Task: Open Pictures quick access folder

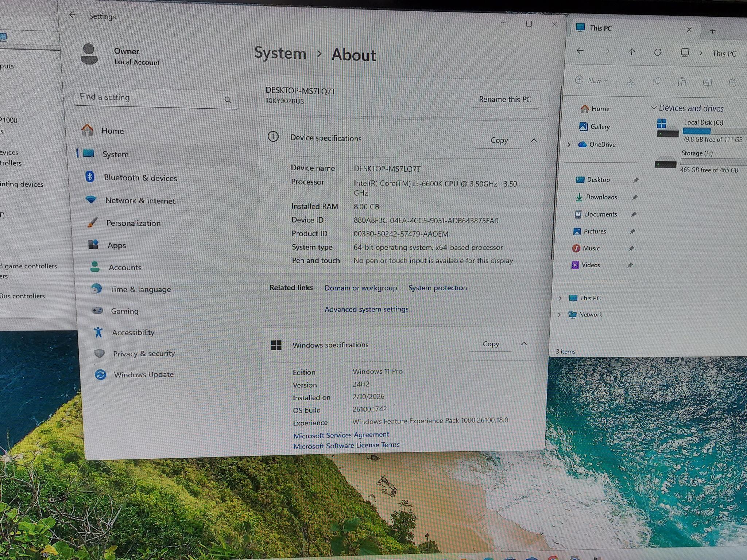Action: pos(589,231)
